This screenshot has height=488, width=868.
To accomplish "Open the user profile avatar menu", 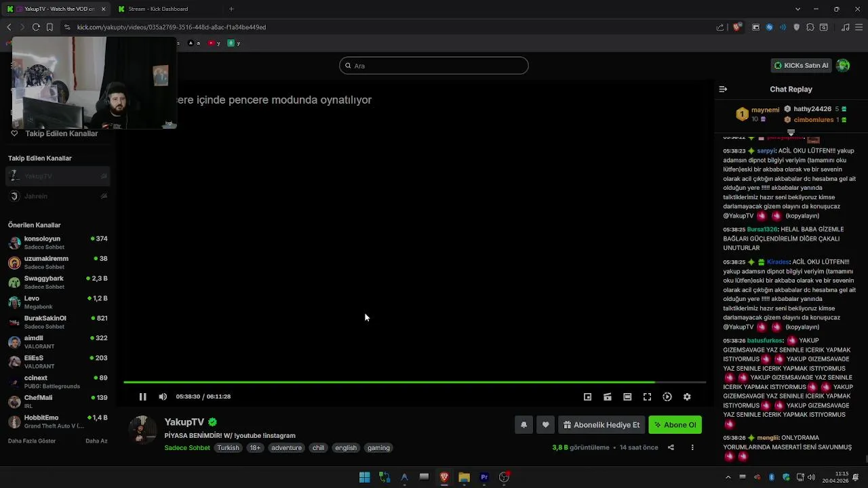I will [843, 66].
